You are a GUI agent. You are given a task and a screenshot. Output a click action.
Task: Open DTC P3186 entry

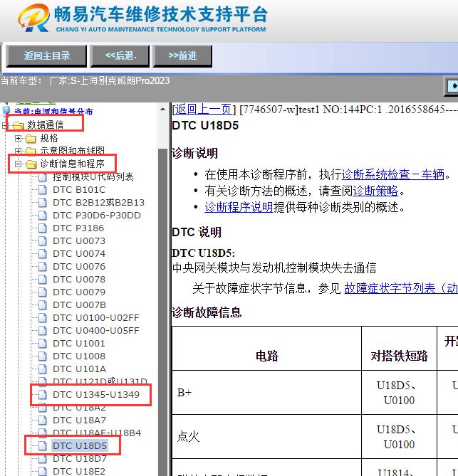click(78, 228)
